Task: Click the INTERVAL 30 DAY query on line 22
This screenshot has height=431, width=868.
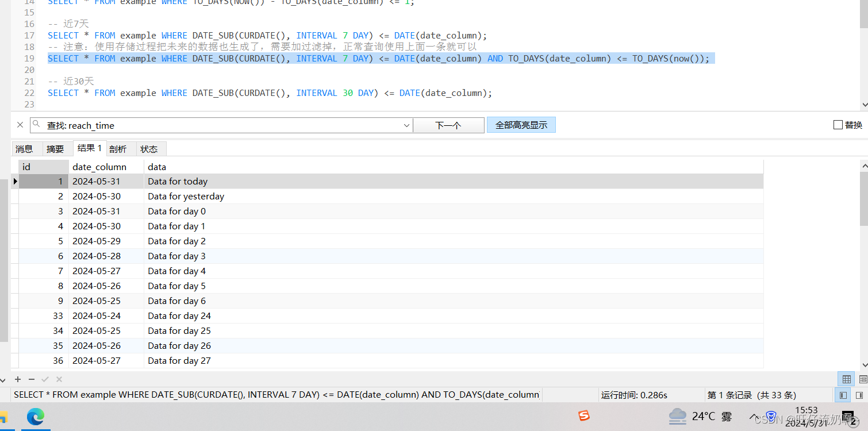Action: click(270, 93)
